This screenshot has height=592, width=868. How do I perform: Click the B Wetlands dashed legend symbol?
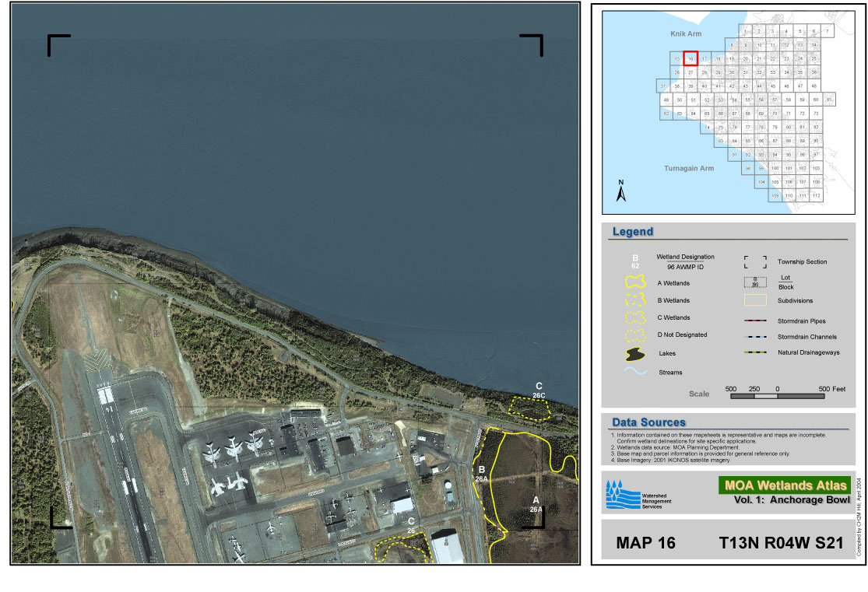[636, 300]
